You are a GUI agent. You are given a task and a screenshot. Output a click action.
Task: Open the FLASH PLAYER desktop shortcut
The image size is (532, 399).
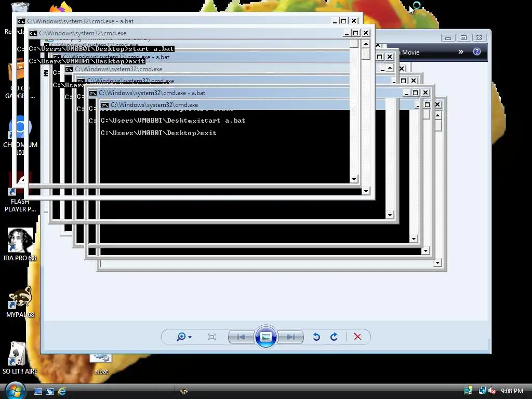coord(20,193)
